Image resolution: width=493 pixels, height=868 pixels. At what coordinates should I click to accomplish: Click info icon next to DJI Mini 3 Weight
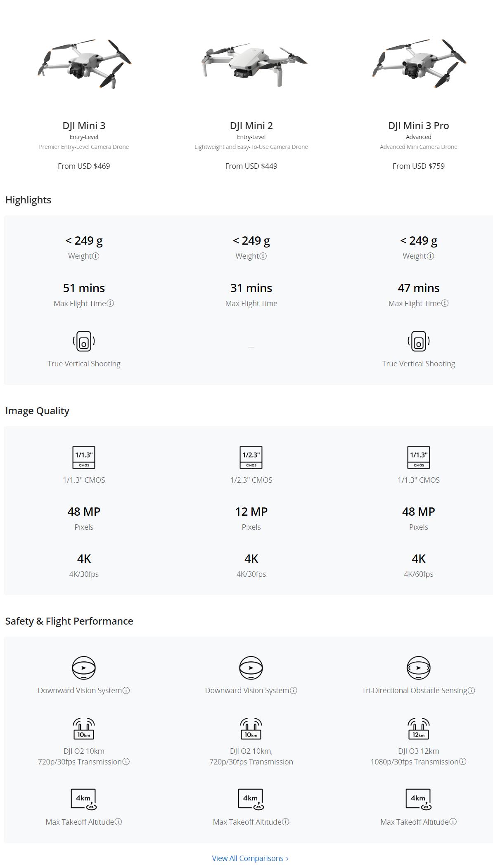click(96, 256)
